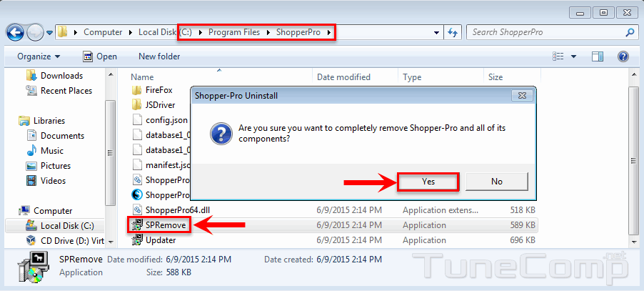Click the Videos library icon
This screenshot has height=291, width=644.
click(31, 180)
